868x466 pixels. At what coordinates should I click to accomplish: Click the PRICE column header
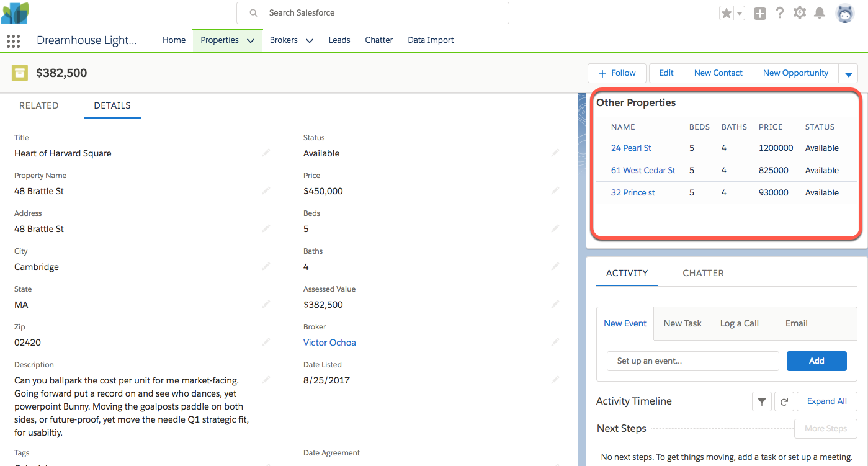(771, 127)
